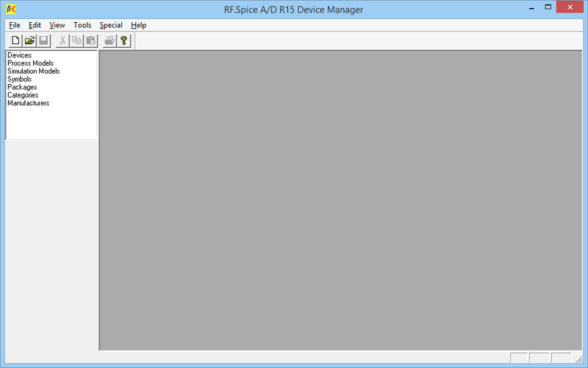Open the Special menu
Viewport: 588px width, 368px height.
coord(111,25)
